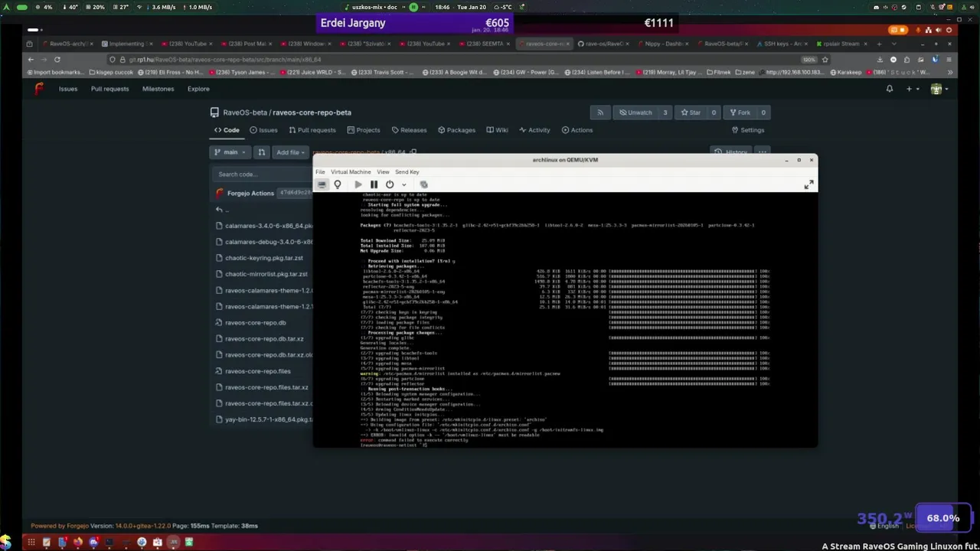The image size is (980, 551).
Task: Switch to the Code tab
Action: point(226,130)
